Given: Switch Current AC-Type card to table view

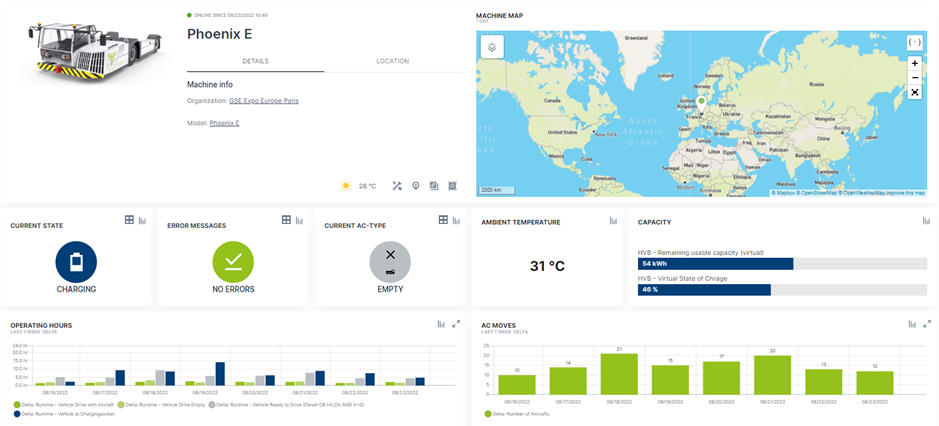Looking at the screenshot, I should 443,220.
